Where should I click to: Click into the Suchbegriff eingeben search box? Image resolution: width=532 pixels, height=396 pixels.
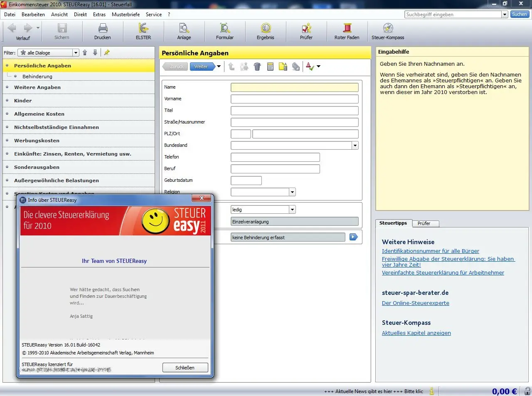[453, 14]
